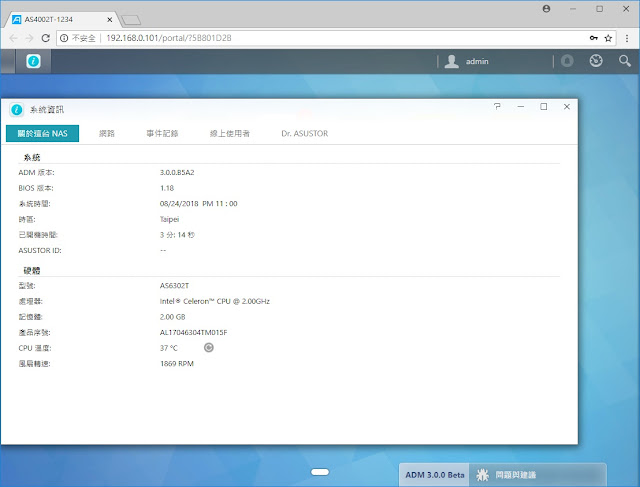Select the 關於這台 NAS tab
The image size is (640, 487).
[x=42, y=133]
